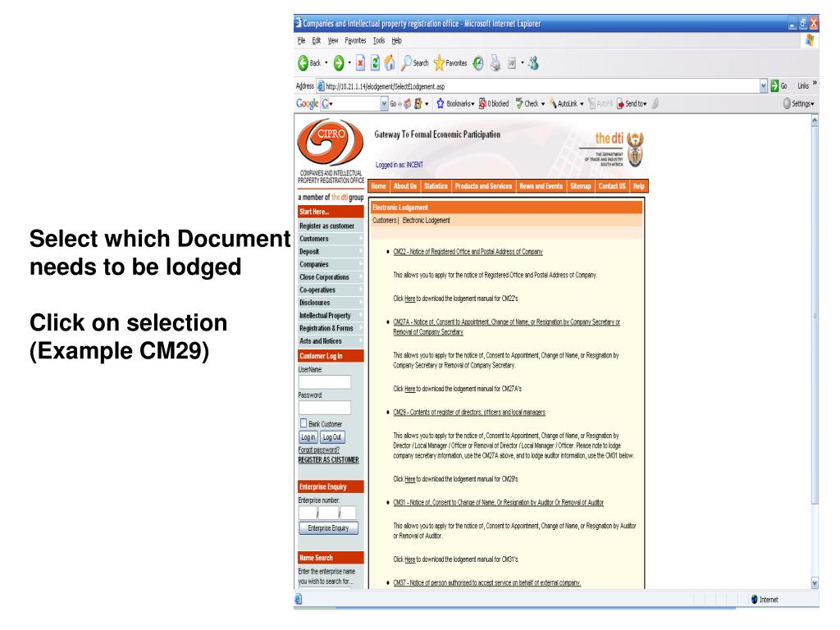
Task: Click the Log Out button
Action: tap(332, 437)
